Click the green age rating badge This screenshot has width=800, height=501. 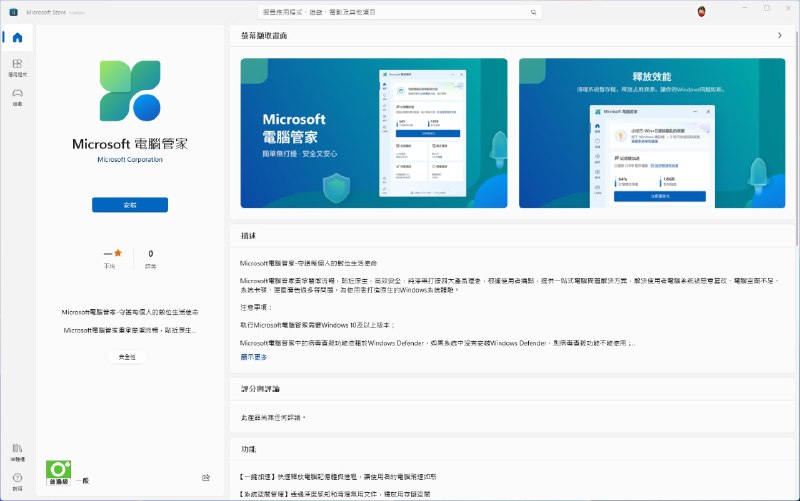coord(58,473)
